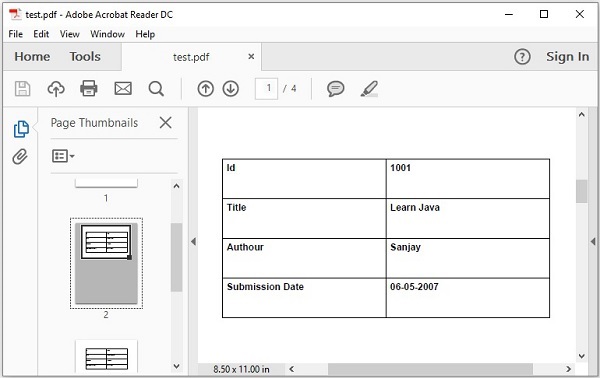Click the page number input field

click(x=266, y=89)
